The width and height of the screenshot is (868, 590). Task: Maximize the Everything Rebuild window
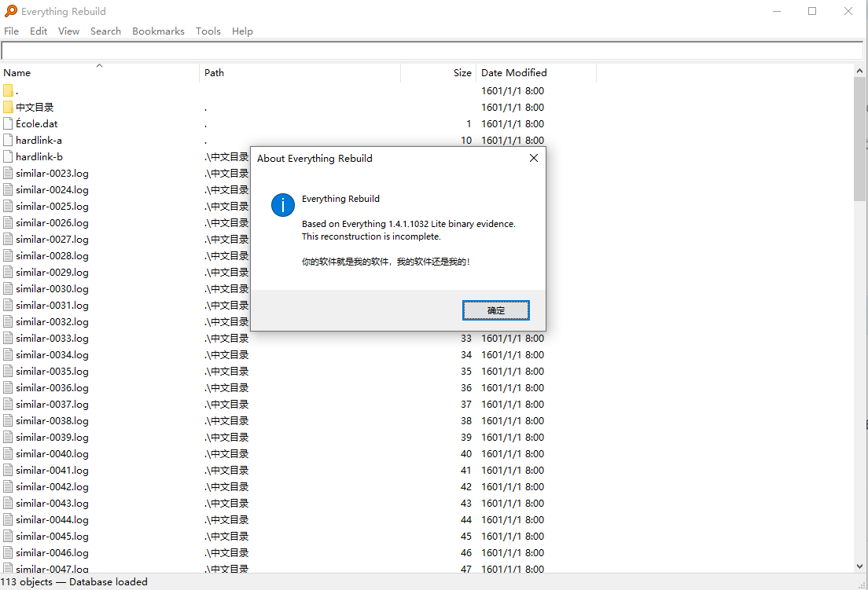[x=812, y=11]
